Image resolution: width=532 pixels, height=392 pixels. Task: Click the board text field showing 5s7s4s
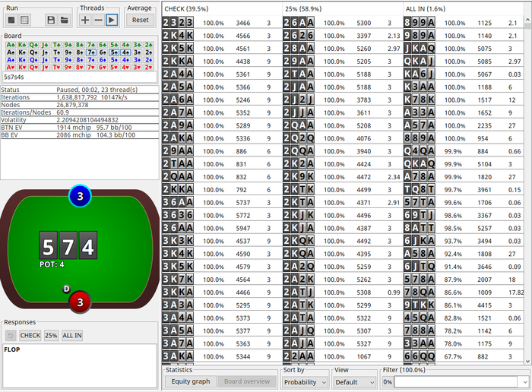(80, 77)
